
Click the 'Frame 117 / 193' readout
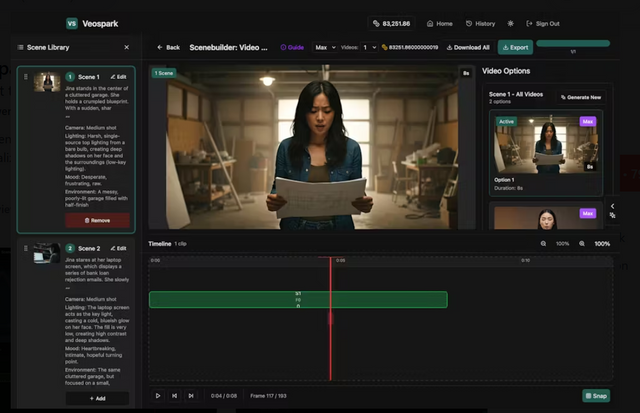click(x=268, y=396)
